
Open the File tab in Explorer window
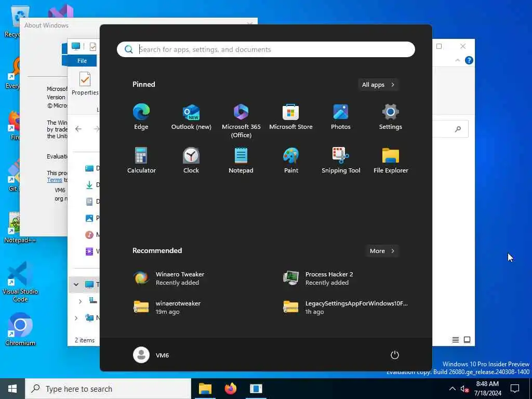click(x=82, y=61)
